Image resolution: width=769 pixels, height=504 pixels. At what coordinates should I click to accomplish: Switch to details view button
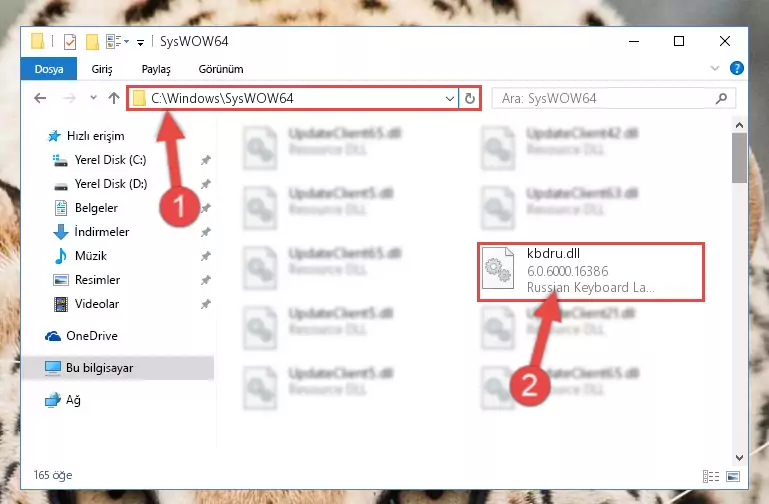tap(711, 476)
